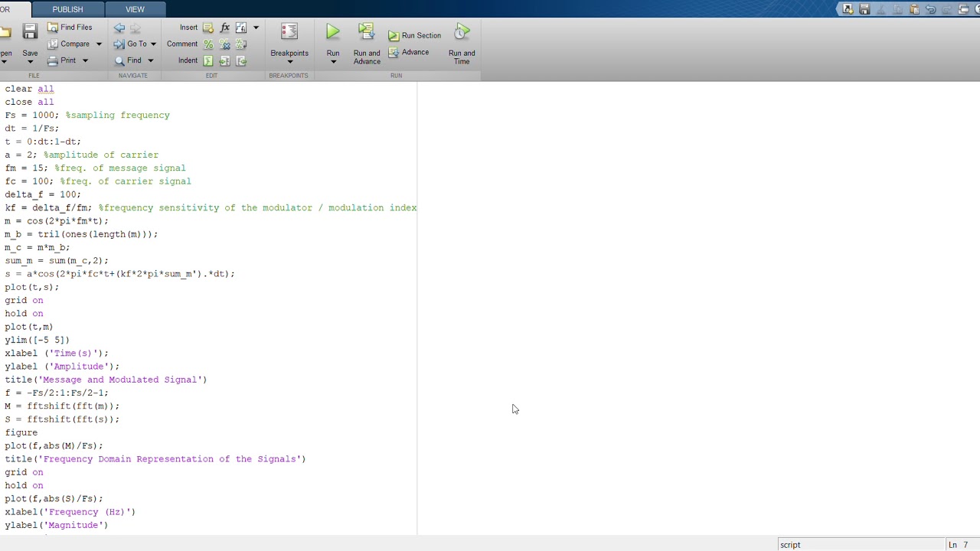Screen dimensions: 980x551
Task: Click the Save floppy disk icon
Action: 30,31
